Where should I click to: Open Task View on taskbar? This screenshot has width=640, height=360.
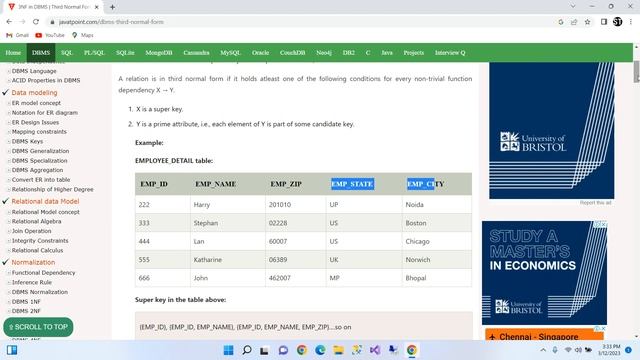tap(264, 350)
